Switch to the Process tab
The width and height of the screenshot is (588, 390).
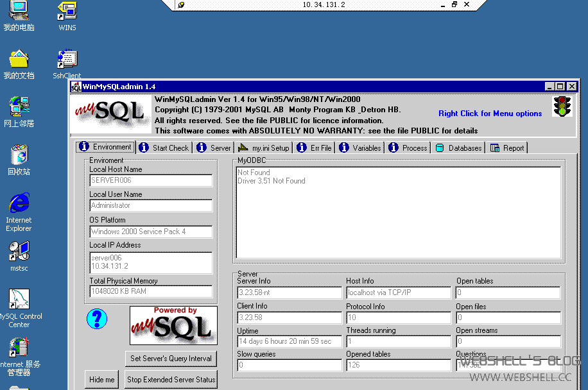(x=408, y=148)
